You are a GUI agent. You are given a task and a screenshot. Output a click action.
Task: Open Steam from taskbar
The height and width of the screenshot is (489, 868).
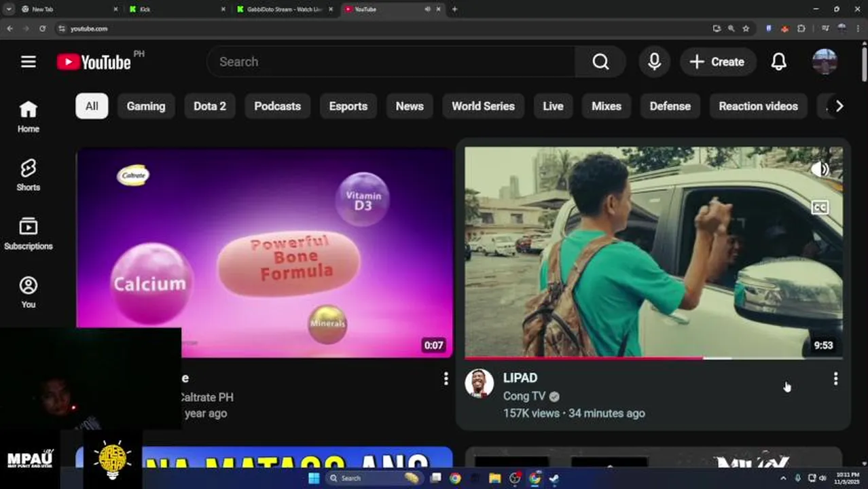554,478
